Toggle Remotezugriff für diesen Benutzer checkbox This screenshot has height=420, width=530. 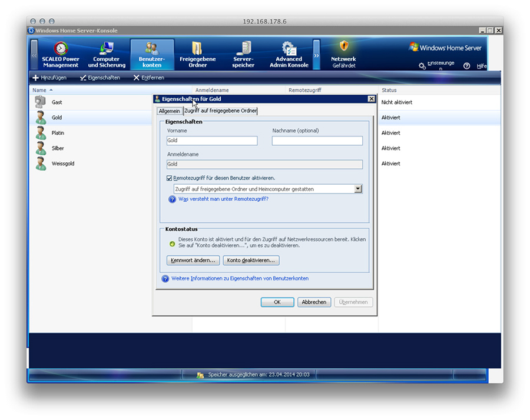coord(170,178)
